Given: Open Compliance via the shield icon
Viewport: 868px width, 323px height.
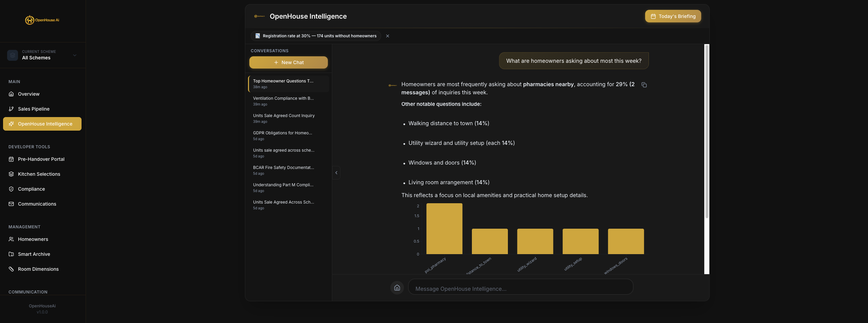Looking at the screenshot, I should point(11,189).
